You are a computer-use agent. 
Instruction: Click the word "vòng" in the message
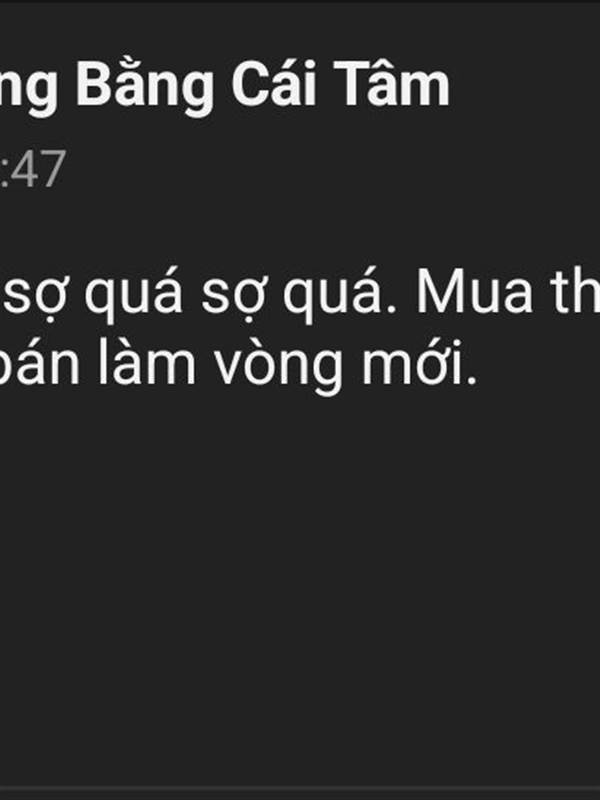coord(279,367)
